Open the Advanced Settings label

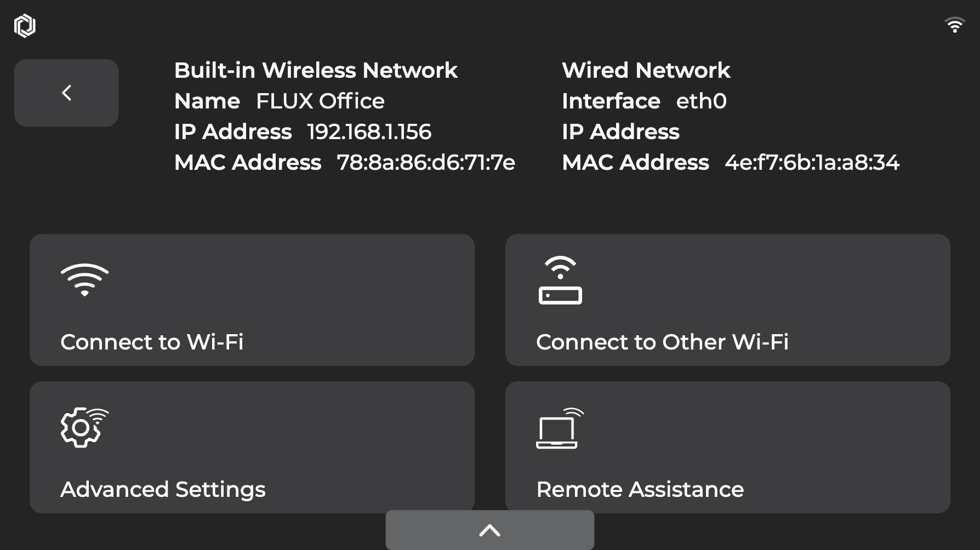coord(163,489)
